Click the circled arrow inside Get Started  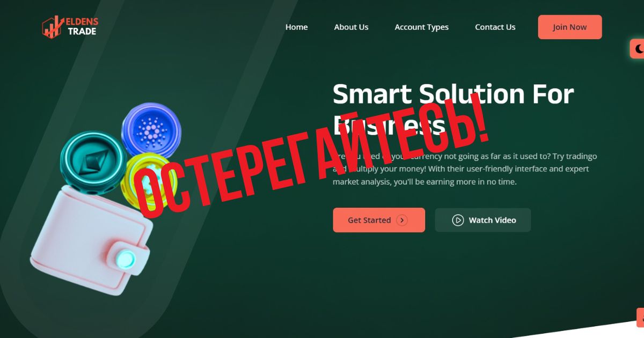pos(402,220)
